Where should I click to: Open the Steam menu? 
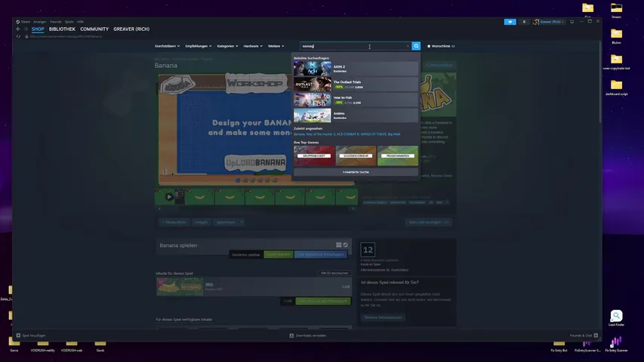click(x=23, y=22)
